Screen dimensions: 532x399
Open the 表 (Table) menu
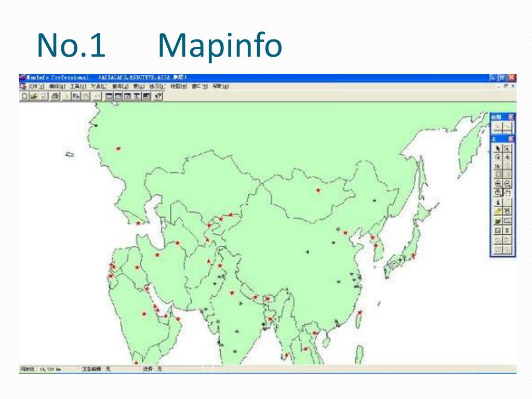[139, 87]
